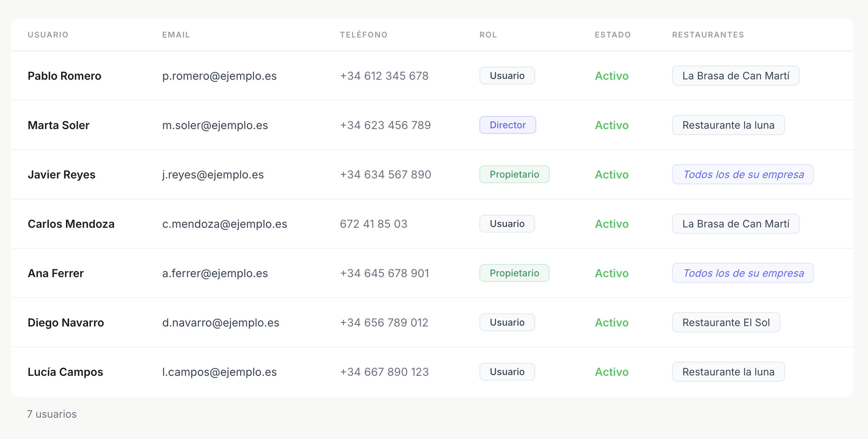Open "Restaurante El Sol" for Diego Navarro
868x439 pixels.
click(x=726, y=322)
